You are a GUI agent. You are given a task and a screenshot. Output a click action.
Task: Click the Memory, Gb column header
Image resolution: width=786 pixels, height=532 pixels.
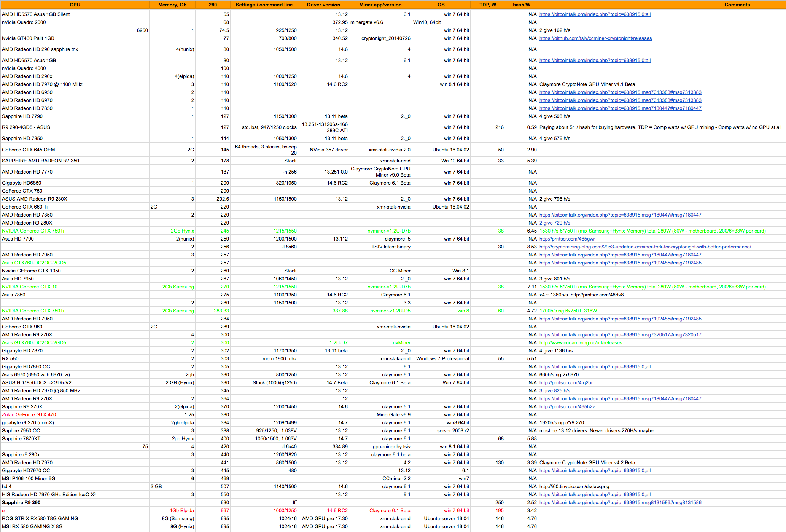tap(172, 5)
